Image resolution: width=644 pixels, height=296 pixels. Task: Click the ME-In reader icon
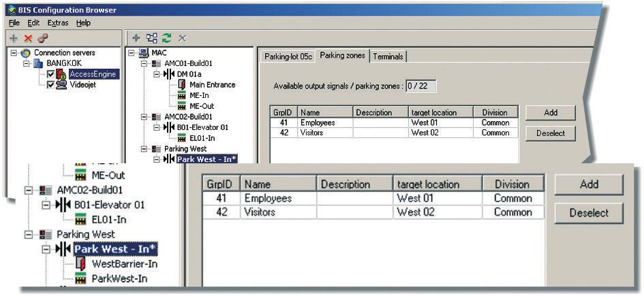tap(182, 95)
